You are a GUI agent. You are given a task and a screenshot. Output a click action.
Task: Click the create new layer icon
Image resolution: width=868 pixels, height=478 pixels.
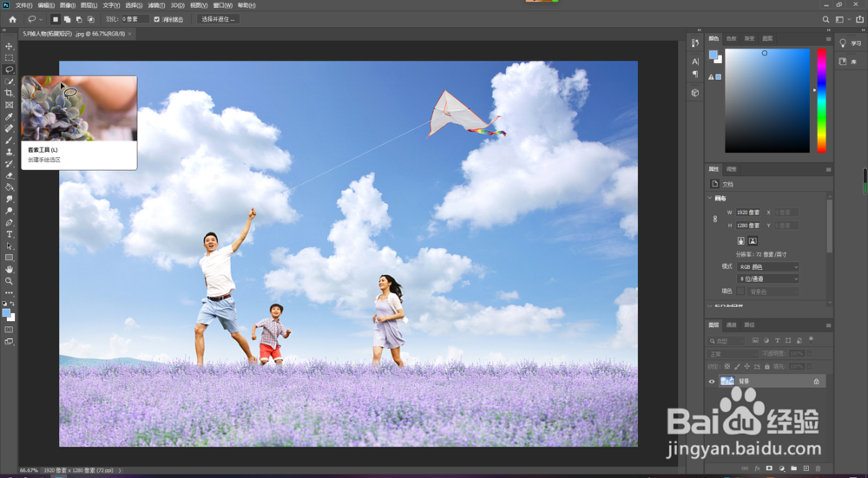806,468
